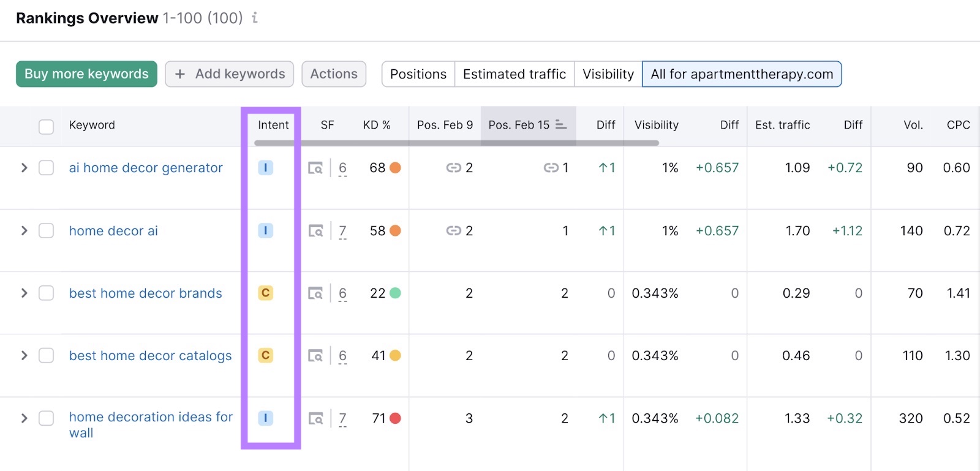Click the horizontal scrollbar under the table header
Viewport: 980px width, 471px height.
[x=456, y=143]
